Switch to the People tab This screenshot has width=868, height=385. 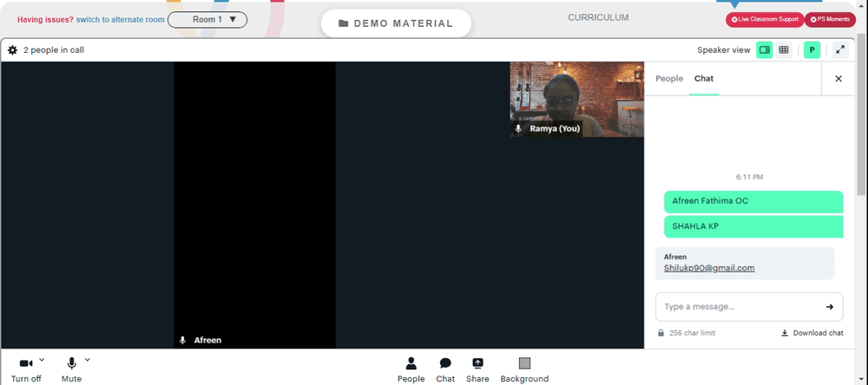click(669, 79)
